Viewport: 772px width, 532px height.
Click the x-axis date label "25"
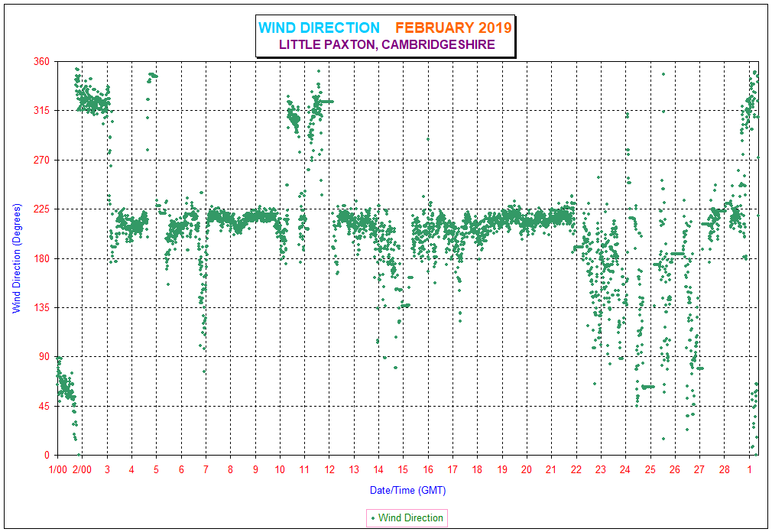tap(650, 469)
